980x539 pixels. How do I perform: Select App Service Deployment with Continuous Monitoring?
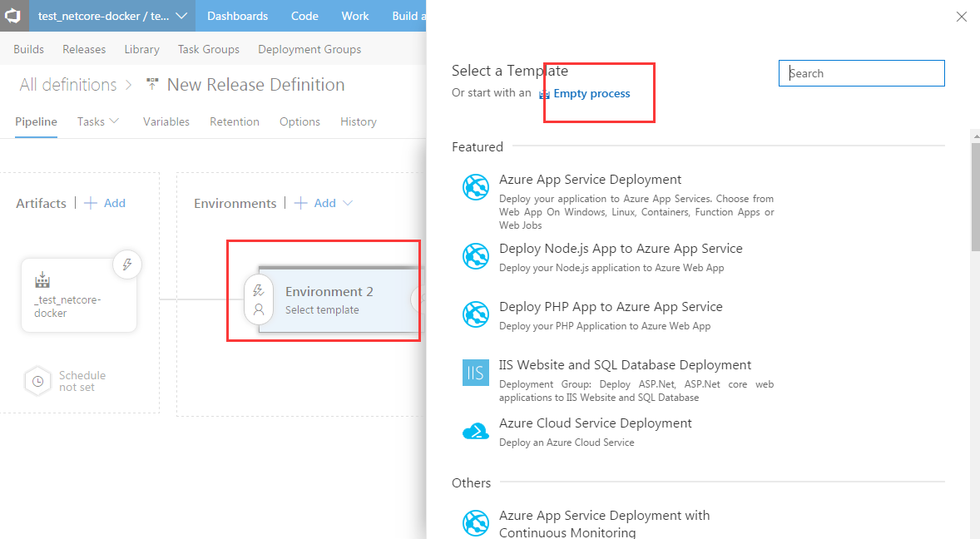coord(604,523)
